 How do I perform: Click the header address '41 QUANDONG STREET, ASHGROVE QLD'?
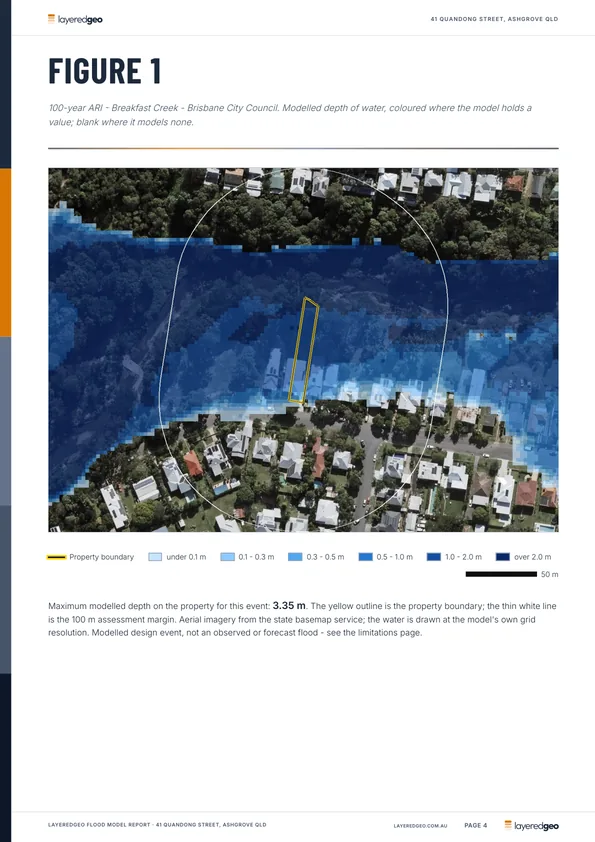494,19
